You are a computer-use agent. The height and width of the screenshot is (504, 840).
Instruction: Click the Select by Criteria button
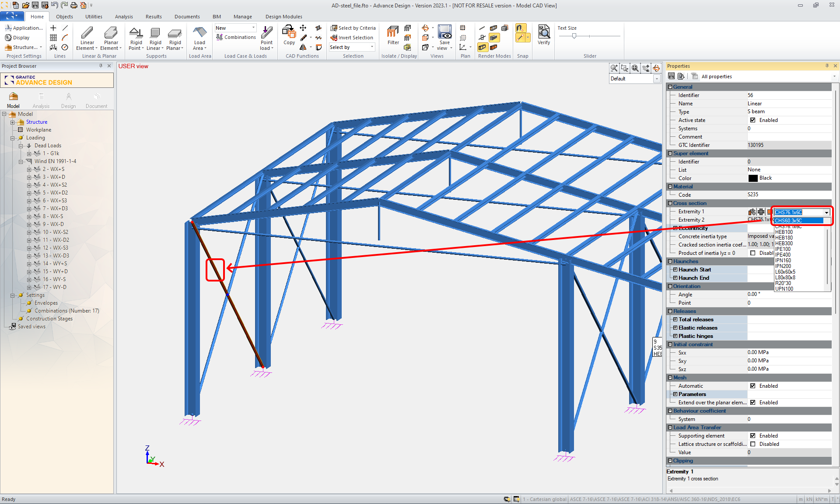click(353, 28)
